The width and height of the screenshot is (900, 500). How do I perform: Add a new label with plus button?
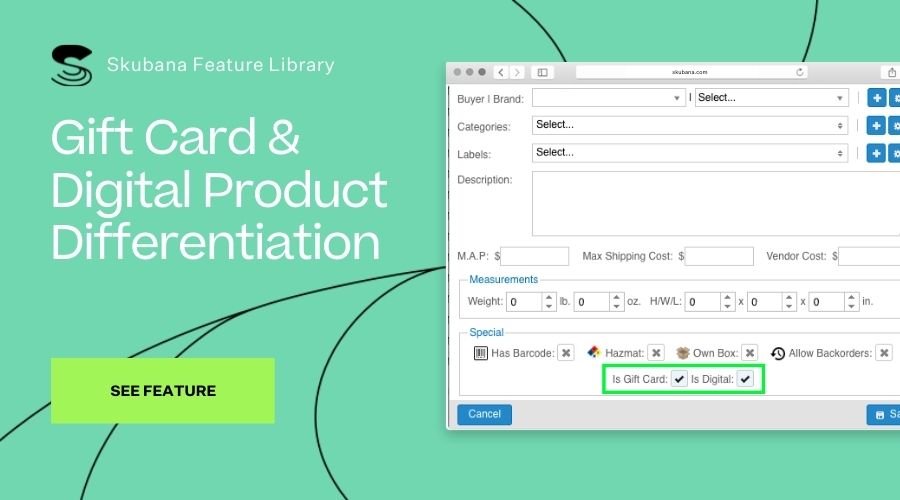click(x=876, y=153)
